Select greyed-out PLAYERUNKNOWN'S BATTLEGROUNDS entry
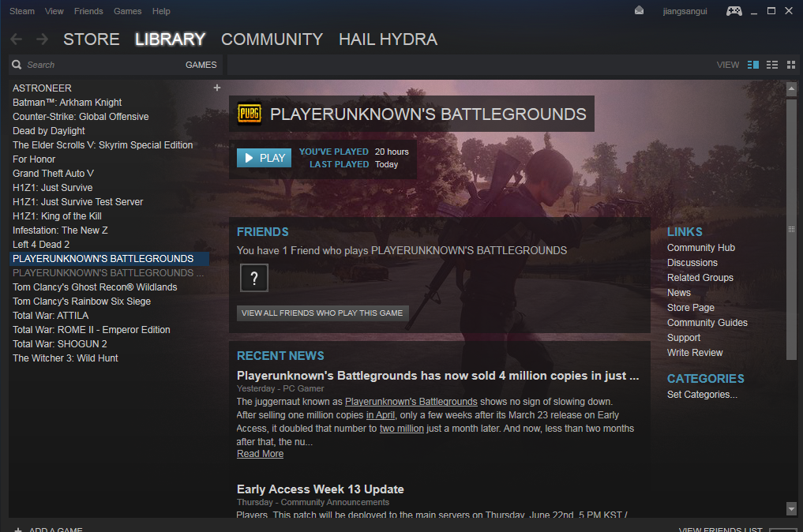This screenshot has height=532, width=803. [108, 273]
